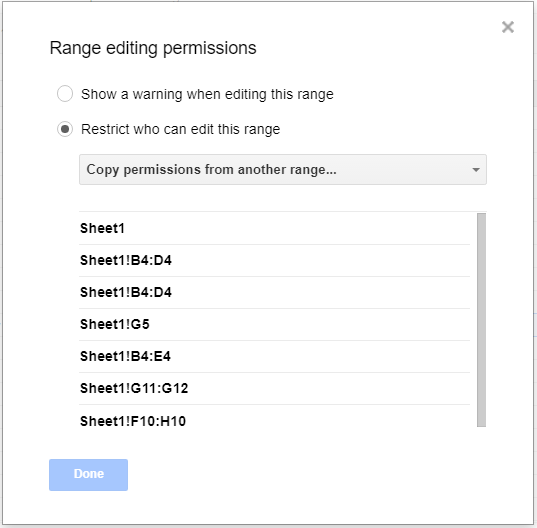Pick the second Sheet1!B4:D4 entry

(x=274, y=292)
